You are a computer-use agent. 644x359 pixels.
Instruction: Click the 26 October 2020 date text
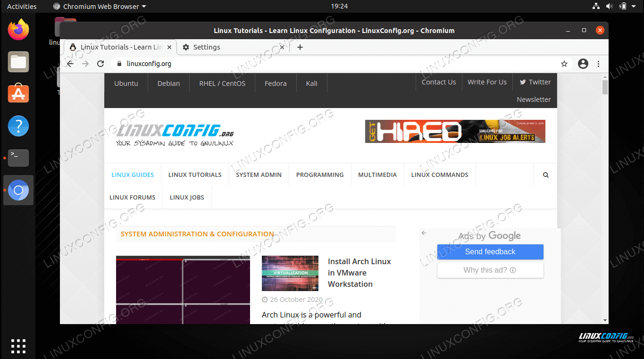296,300
